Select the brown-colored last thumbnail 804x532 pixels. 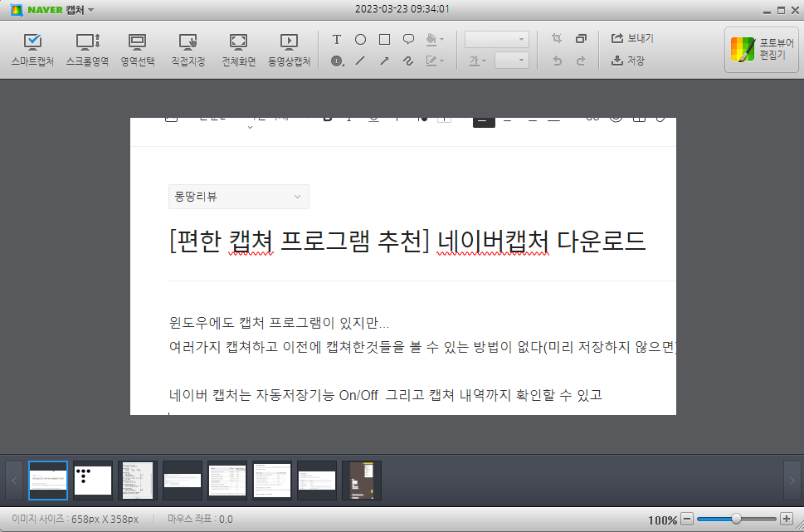pyautogui.click(x=362, y=481)
